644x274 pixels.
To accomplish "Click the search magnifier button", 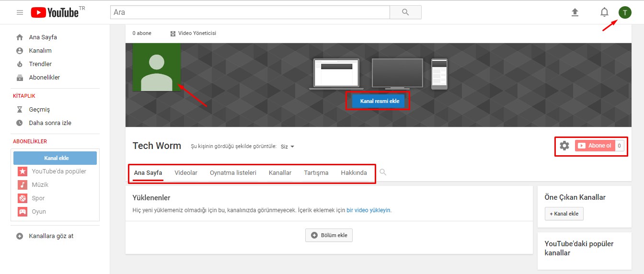I will click(405, 12).
